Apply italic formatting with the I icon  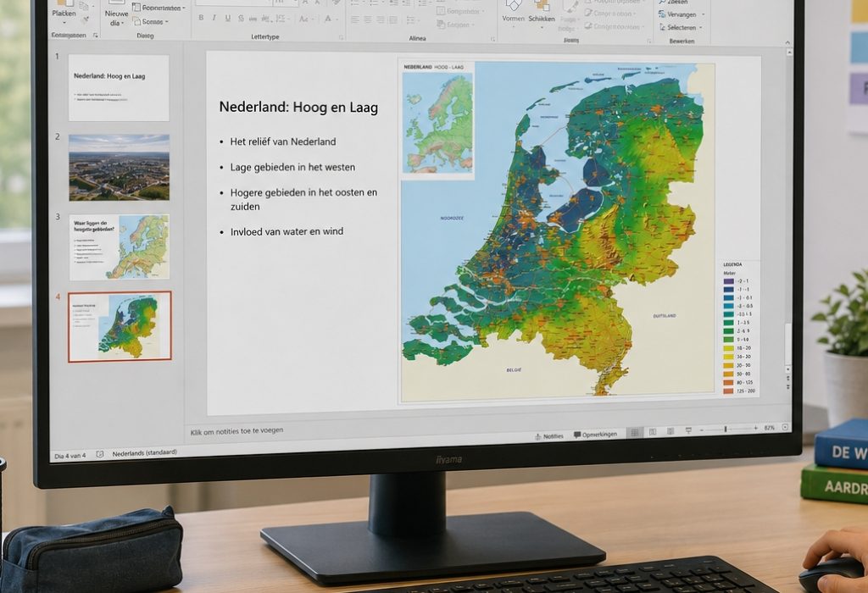[x=214, y=18]
